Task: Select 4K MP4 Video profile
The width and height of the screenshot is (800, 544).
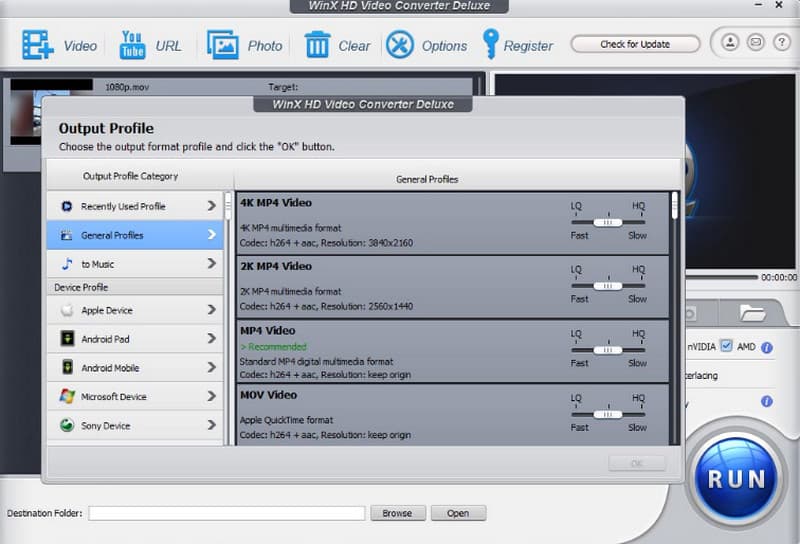Action: (453, 223)
